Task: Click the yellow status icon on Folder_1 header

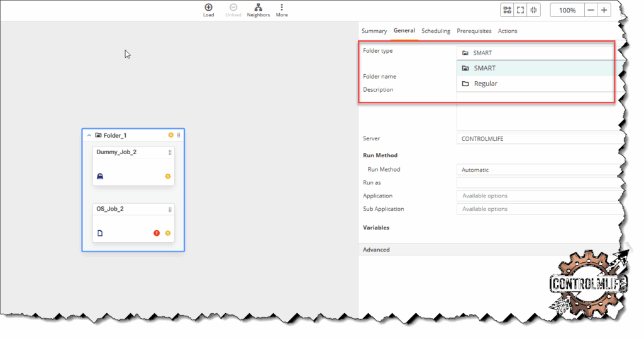Action: pos(170,135)
